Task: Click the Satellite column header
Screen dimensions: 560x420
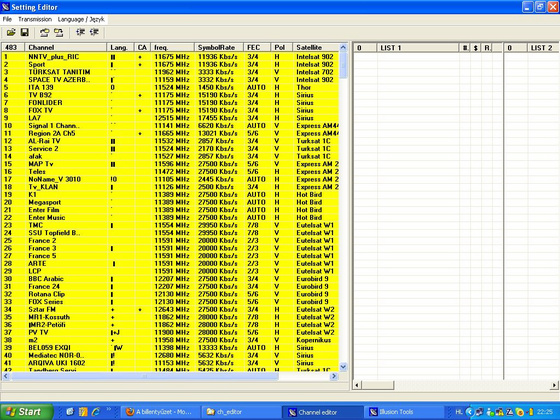Action: pos(316,47)
